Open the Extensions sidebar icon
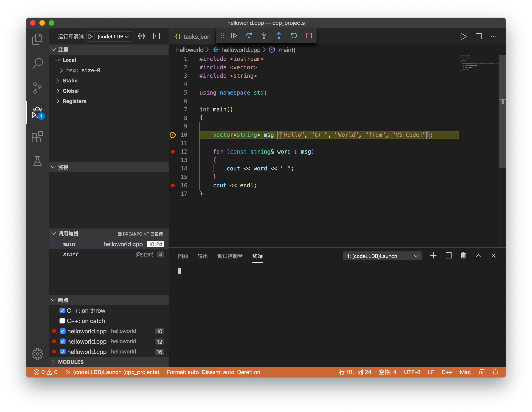This screenshot has width=532, height=412. [37, 137]
